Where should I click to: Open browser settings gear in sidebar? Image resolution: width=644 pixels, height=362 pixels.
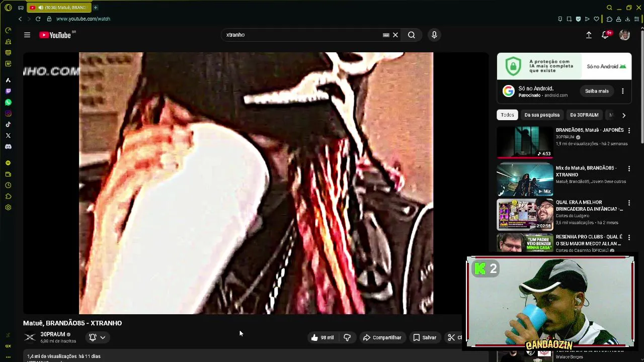(8, 207)
